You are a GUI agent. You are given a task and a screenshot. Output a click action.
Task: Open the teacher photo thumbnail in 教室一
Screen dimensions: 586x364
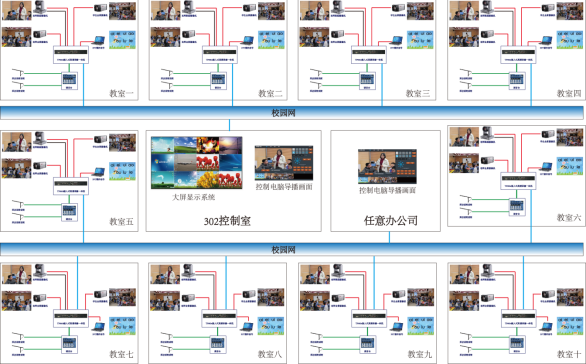pyautogui.click(x=17, y=10)
